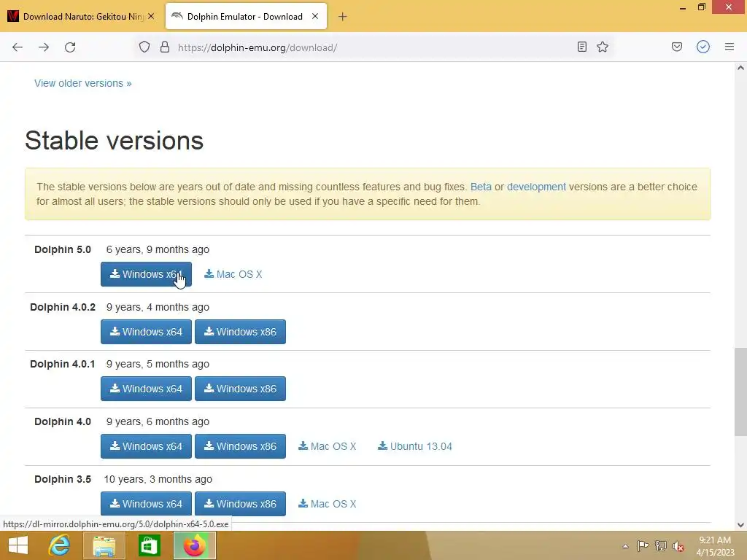Select the Firefox taskbar icon
Image resolution: width=747 pixels, height=560 pixels.
pos(194,545)
